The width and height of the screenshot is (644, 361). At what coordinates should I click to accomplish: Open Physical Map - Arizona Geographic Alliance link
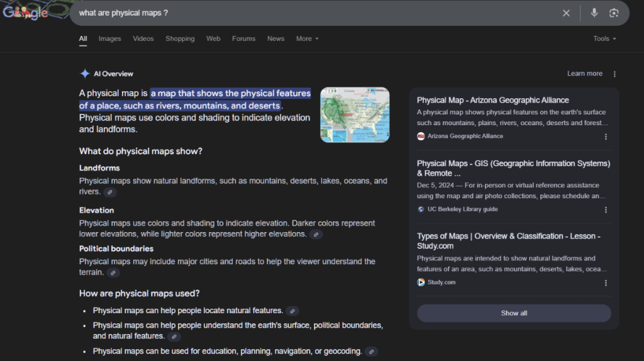[x=493, y=100]
